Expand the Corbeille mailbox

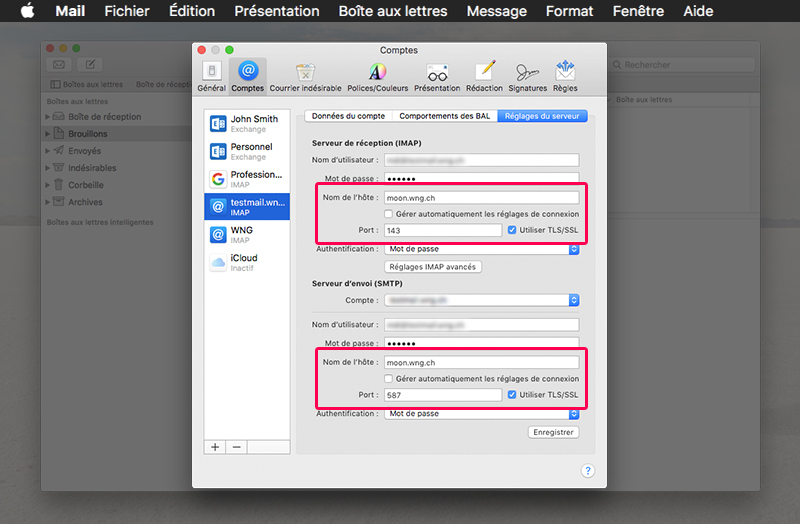(47, 185)
